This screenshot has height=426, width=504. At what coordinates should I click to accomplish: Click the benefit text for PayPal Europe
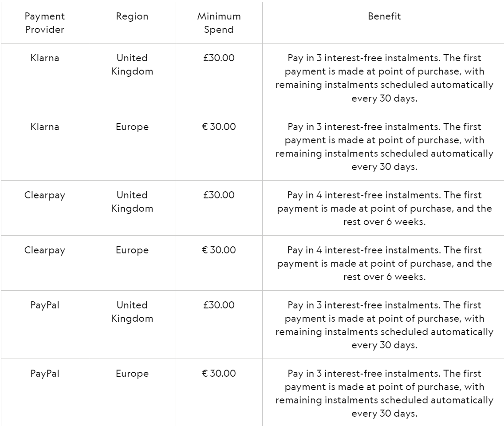(384, 394)
